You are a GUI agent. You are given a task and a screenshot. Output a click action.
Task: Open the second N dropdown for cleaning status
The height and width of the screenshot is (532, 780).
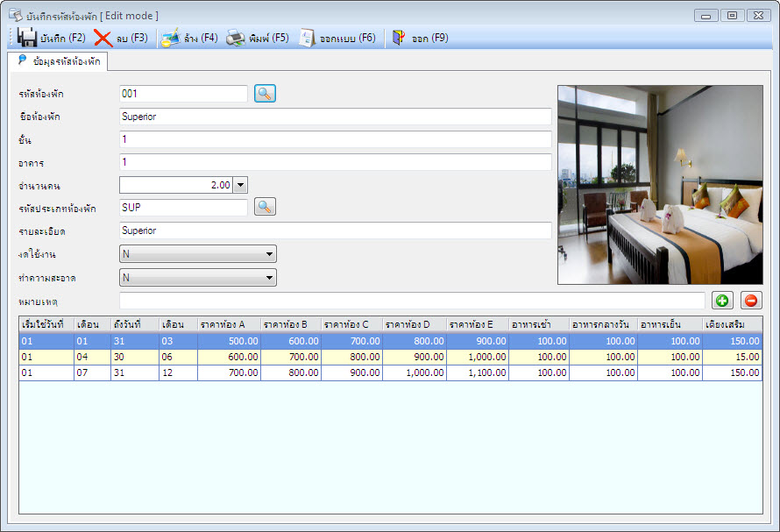click(269, 278)
